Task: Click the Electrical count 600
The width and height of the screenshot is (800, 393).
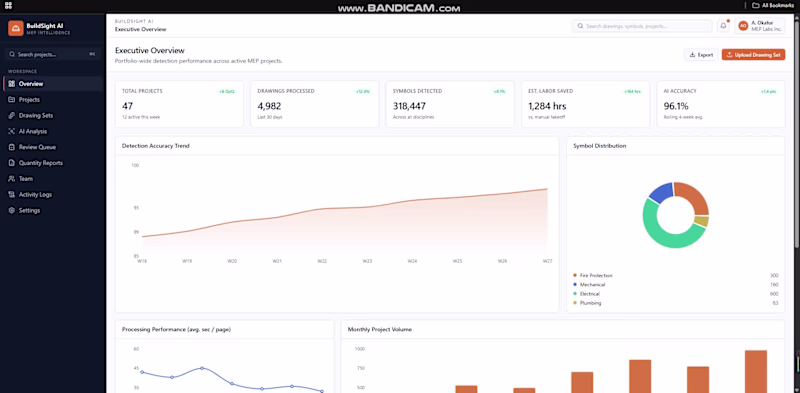Action: coord(774,294)
